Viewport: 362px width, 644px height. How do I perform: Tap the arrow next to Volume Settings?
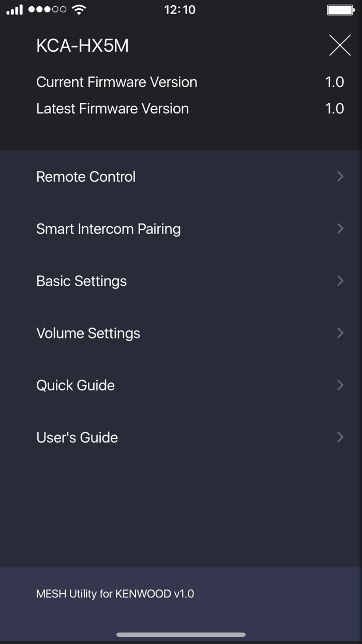click(x=340, y=333)
